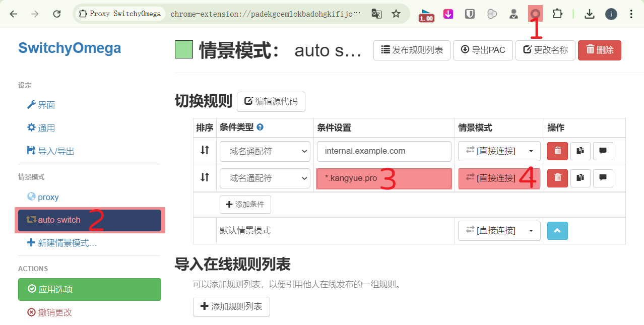Open the pink download extension icon
644x325 pixels.
[x=448, y=14]
